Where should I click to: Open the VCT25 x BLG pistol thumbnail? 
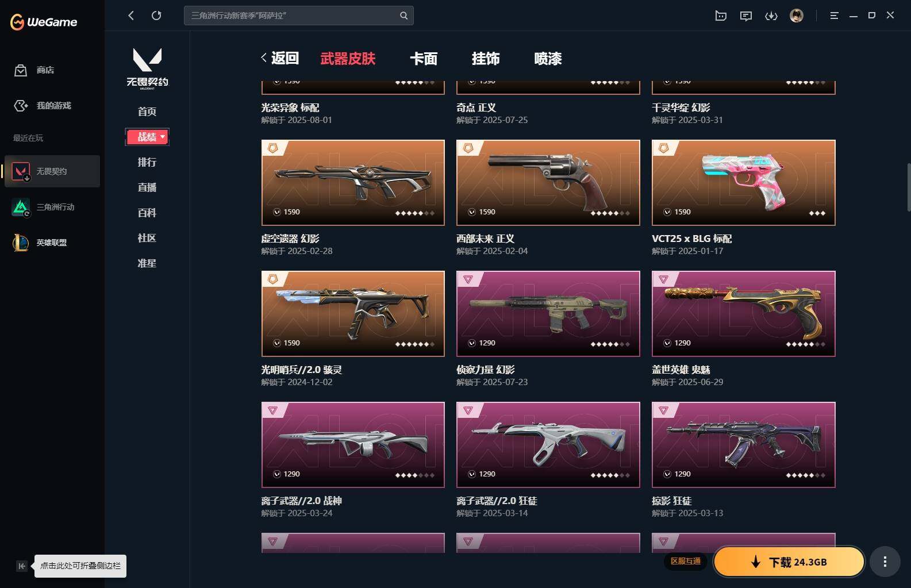click(x=743, y=183)
